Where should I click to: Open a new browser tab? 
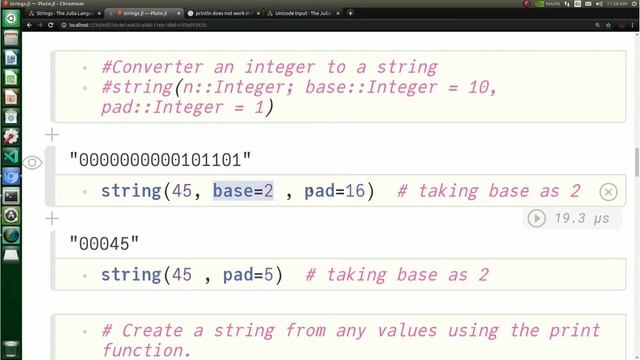350,13
